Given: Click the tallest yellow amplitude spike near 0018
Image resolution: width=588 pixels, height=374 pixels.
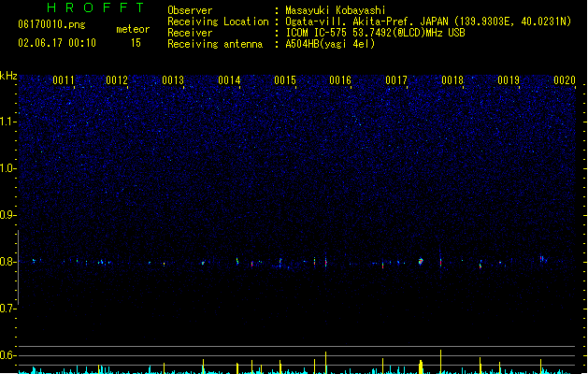Looking at the screenshot, I should [x=440, y=361].
